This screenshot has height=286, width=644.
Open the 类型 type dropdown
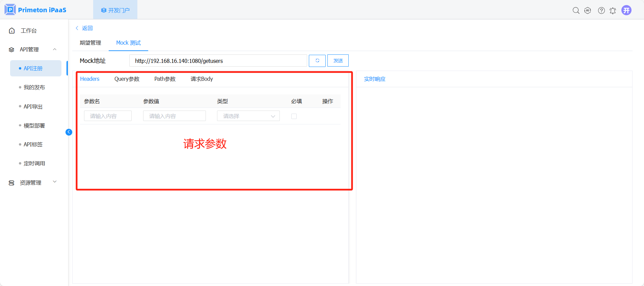(x=248, y=116)
